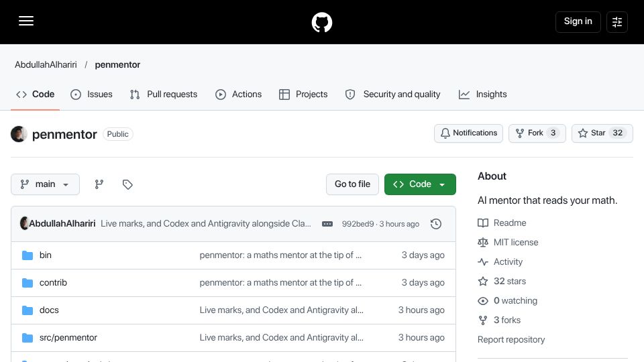Image resolution: width=644 pixels, height=362 pixels.
Task: Click the contrib folder icon
Action: (x=28, y=283)
